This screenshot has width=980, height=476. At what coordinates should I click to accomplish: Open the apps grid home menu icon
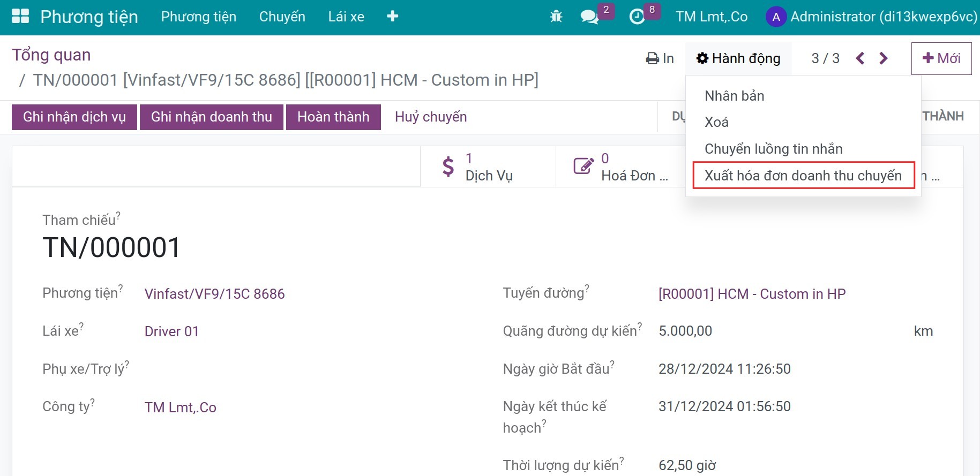pyautogui.click(x=20, y=17)
